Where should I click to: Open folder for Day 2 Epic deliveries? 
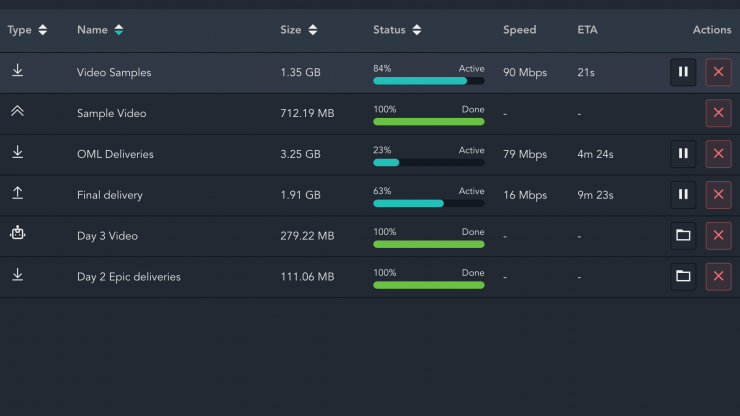click(683, 276)
